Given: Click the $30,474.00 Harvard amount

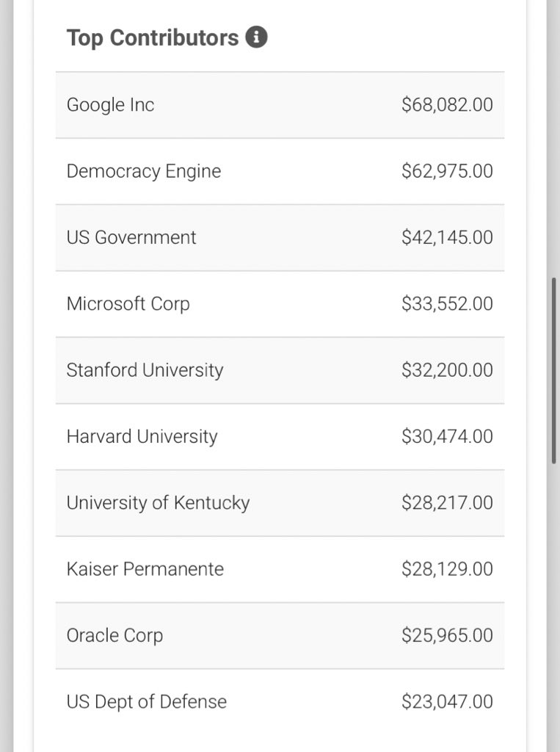Looking at the screenshot, I should 447,436.
